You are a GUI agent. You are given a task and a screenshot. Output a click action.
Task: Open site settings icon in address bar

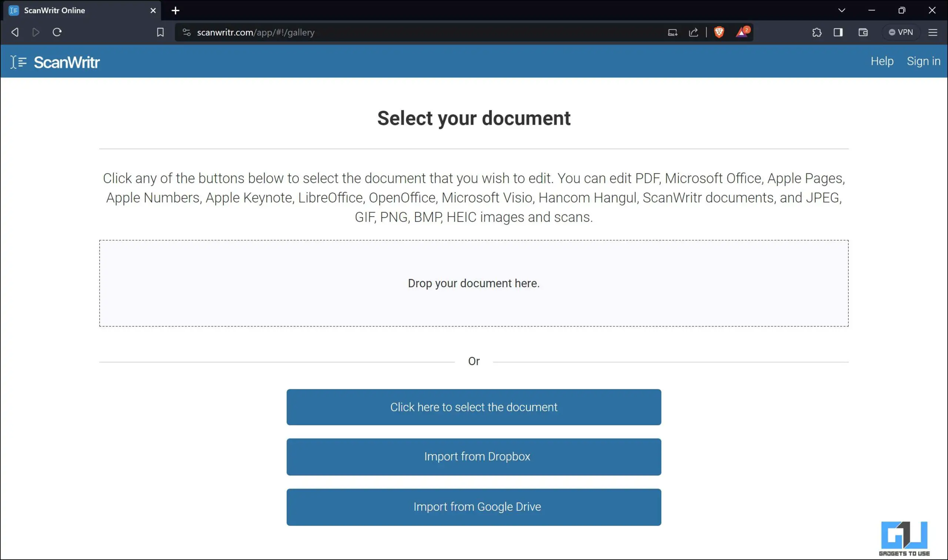click(187, 33)
